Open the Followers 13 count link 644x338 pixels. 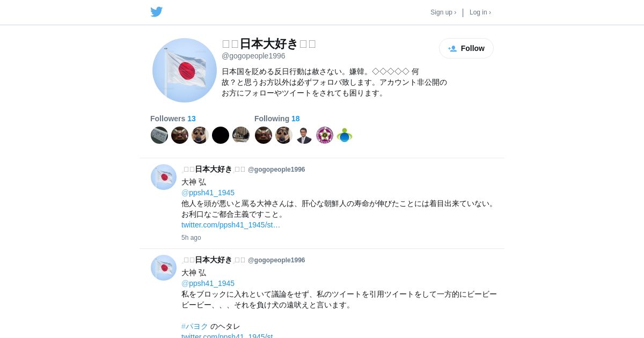(173, 119)
